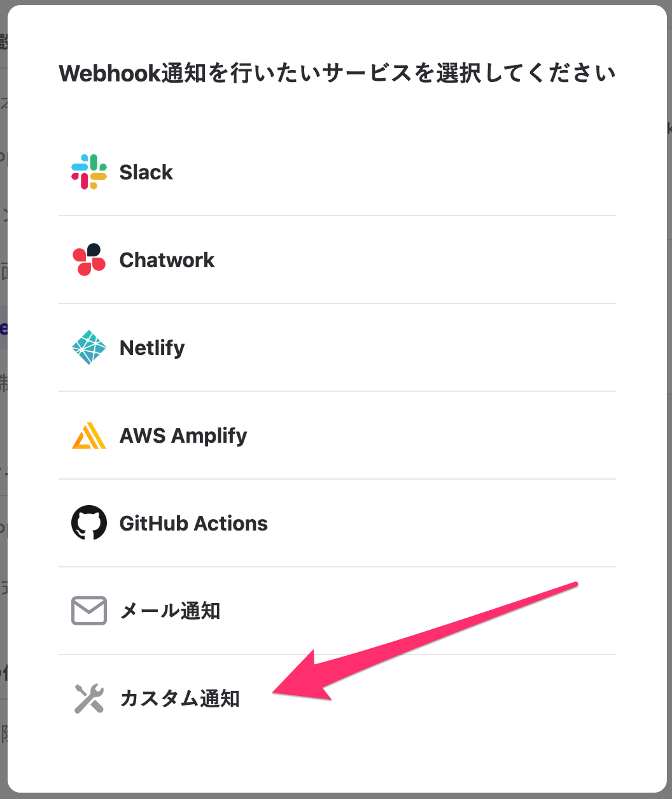Click the divider line between Slack and Chatwork

pyautogui.click(x=337, y=216)
